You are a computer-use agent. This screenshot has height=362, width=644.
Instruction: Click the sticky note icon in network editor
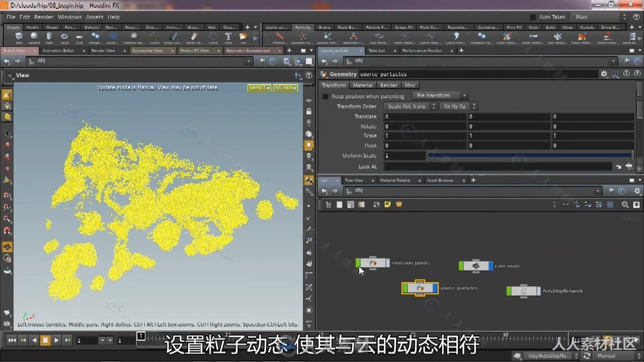[x=387, y=205]
